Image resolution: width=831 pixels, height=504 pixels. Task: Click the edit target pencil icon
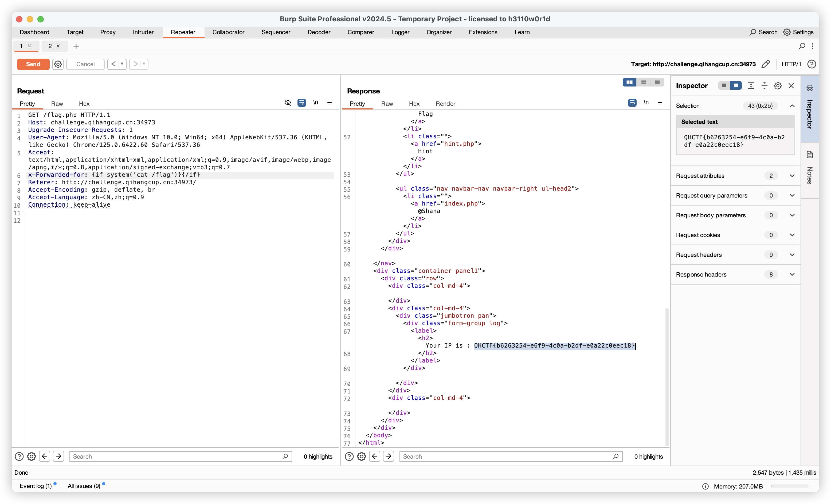click(766, 64)
